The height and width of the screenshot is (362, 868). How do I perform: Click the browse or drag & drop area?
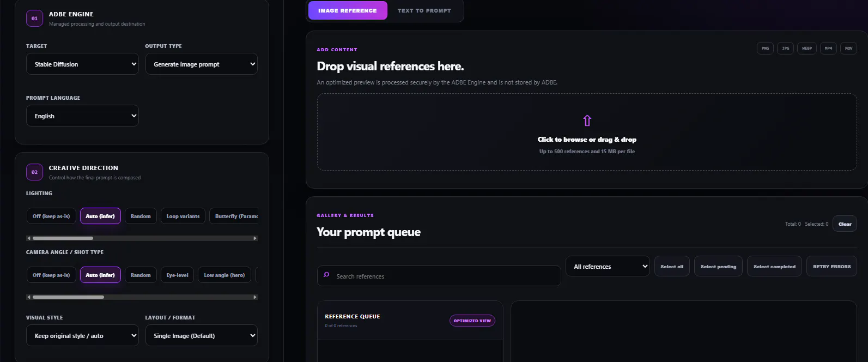[587, 132]
